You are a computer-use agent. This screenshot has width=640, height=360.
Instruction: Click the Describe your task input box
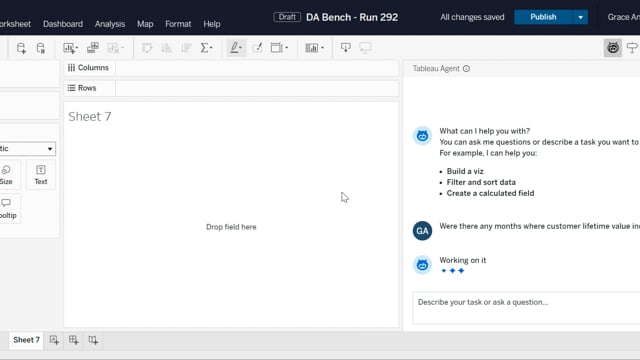click(526, 308)
